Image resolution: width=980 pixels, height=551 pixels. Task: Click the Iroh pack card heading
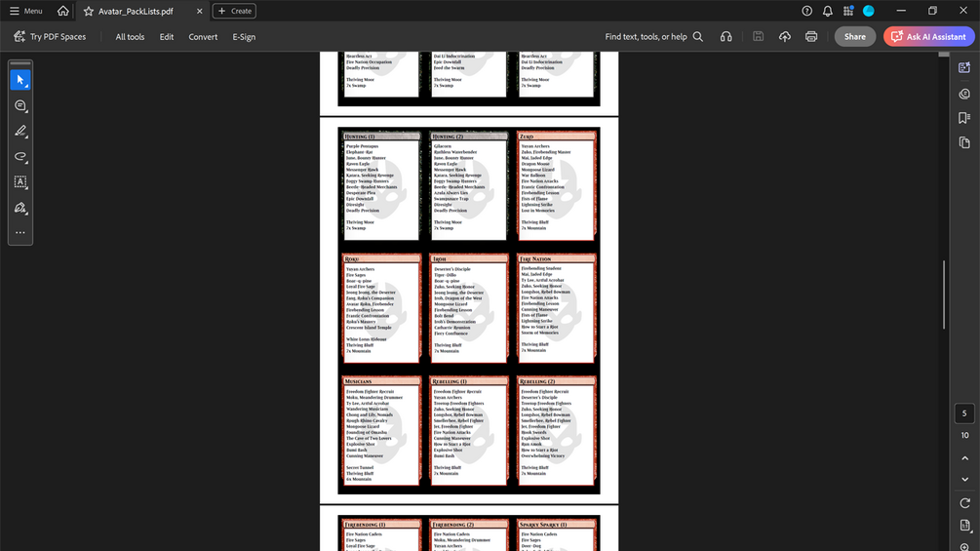440,258
